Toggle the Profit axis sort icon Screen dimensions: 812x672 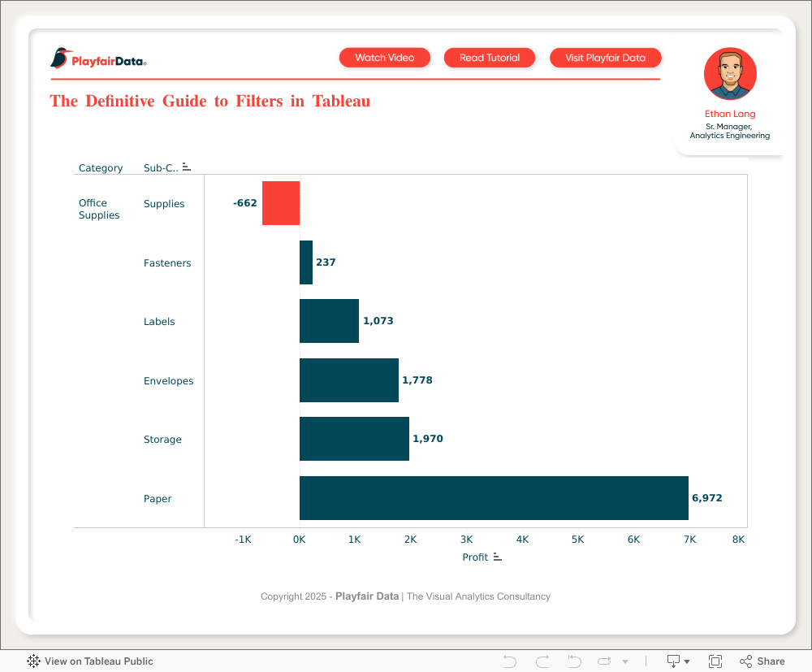click(x=498, y=557)
